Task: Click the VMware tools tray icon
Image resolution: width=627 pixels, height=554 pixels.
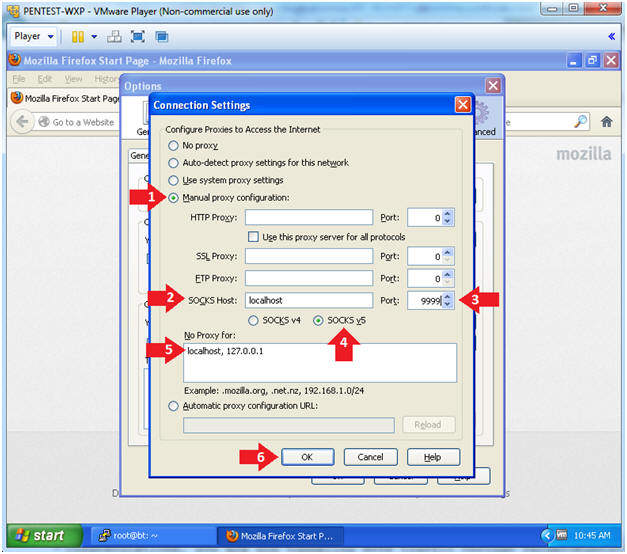Action: click(561, 535)
